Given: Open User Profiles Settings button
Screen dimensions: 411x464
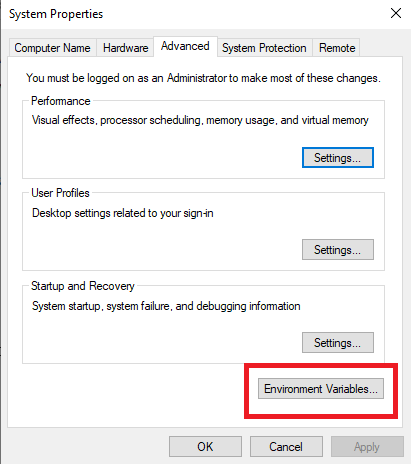Looking at the screenshot, I should point(338,249).
